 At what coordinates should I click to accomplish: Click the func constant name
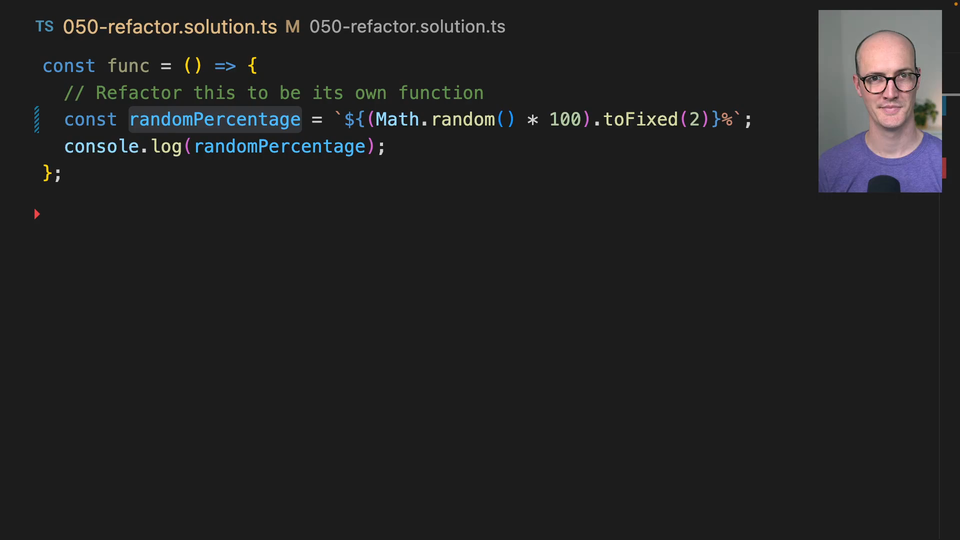[x=128, y=66]
